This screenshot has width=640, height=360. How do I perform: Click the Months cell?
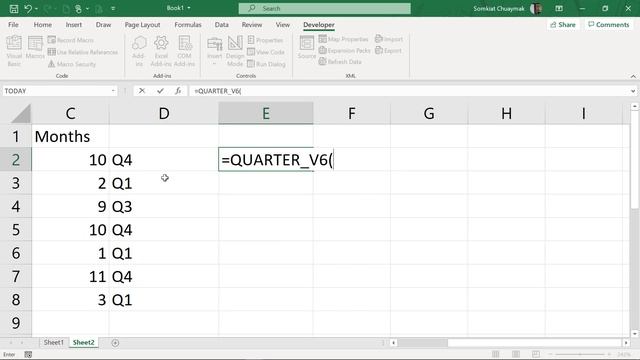tap(70, 136)
